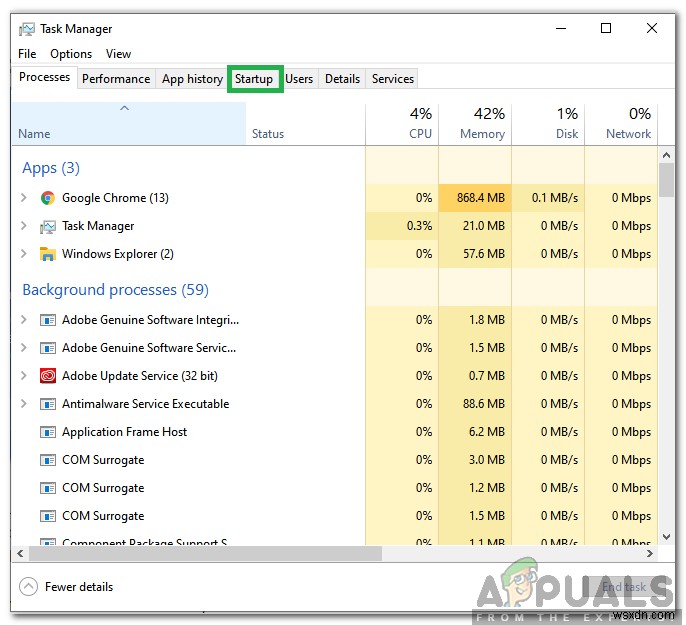Expand Adobe Genuine Software Integrity row
Viewport: 686px width, 625px height.
[24, 320]
